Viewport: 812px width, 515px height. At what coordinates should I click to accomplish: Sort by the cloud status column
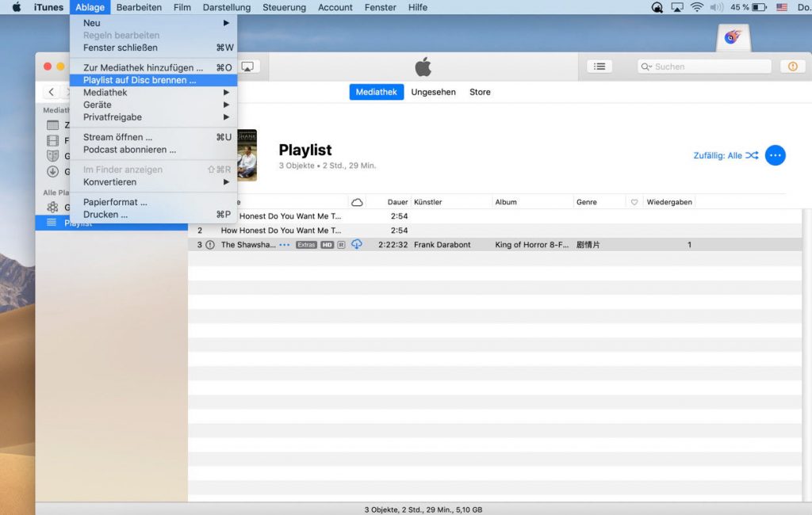(x=357, y=202)
